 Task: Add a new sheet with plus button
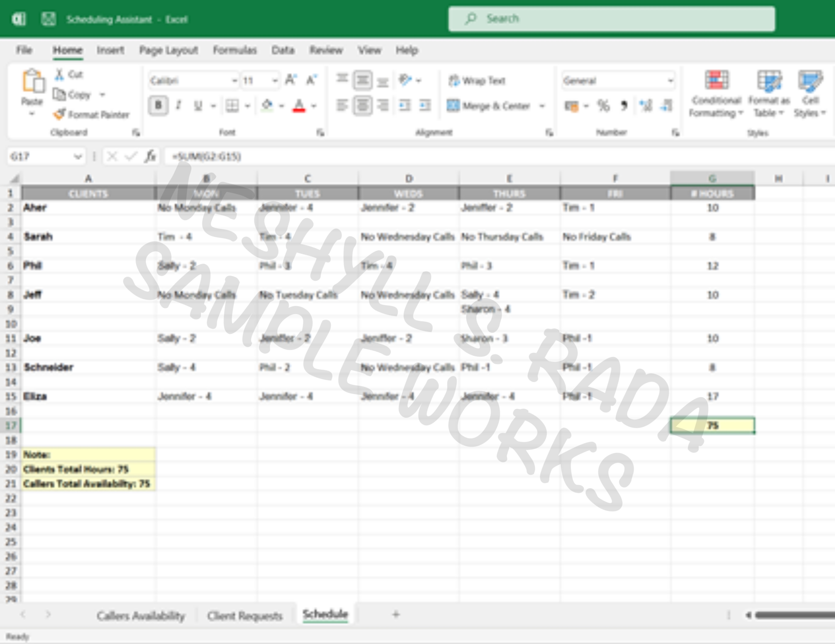point(396,614)
